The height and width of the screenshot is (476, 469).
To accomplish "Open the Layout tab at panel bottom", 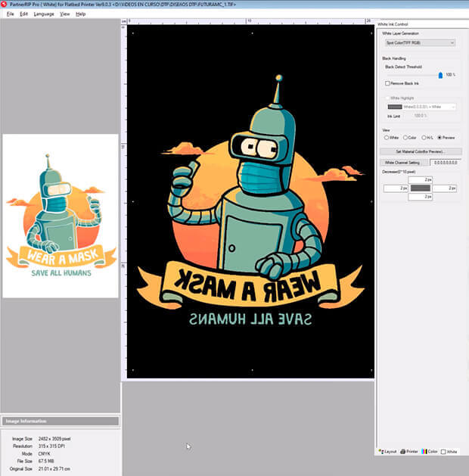I will tap(387, 451).
